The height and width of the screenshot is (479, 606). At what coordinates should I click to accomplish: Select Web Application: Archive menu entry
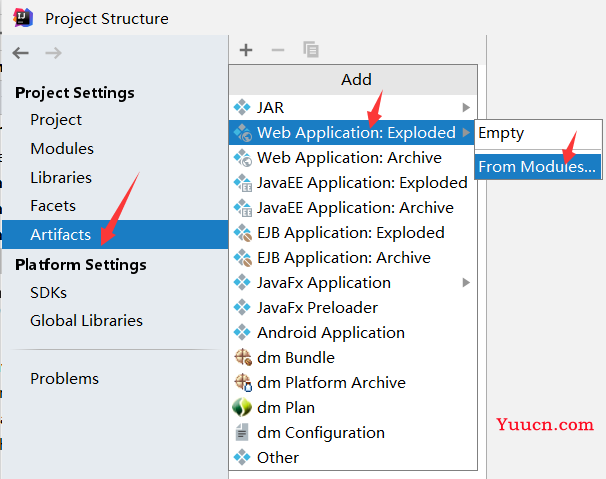(353, 158)
